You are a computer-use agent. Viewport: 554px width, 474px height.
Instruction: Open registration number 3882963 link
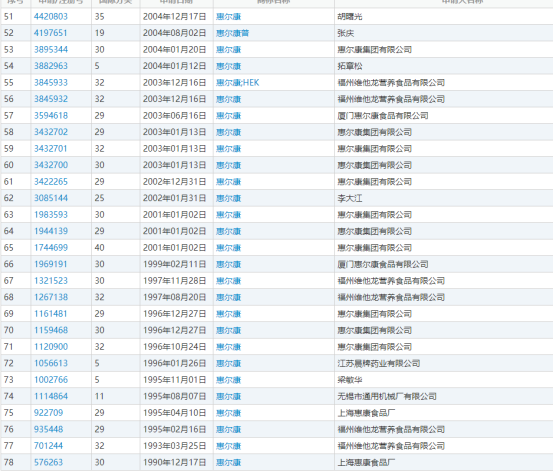click(x=51, y=66)
